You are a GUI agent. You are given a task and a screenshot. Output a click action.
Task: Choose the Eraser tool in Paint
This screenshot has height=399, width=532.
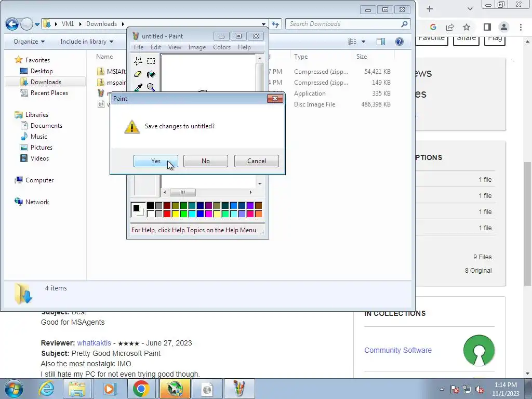click(x=138, y=74)
